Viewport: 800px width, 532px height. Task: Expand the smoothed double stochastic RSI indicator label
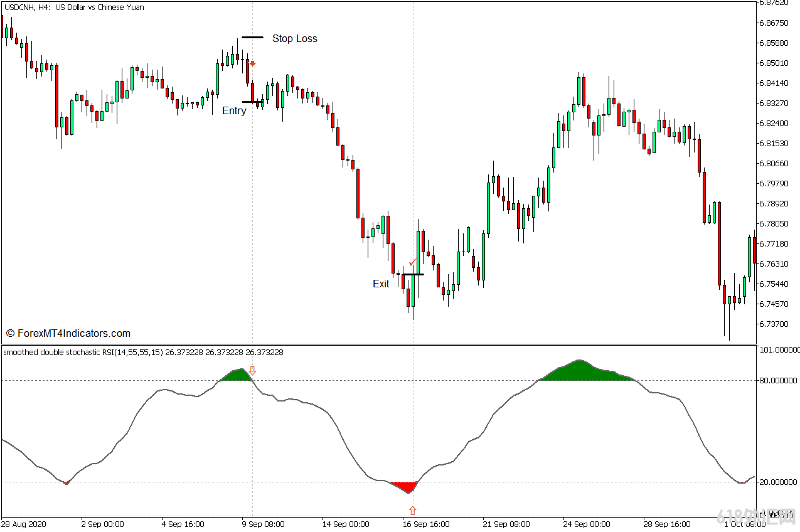coord(141,353)
